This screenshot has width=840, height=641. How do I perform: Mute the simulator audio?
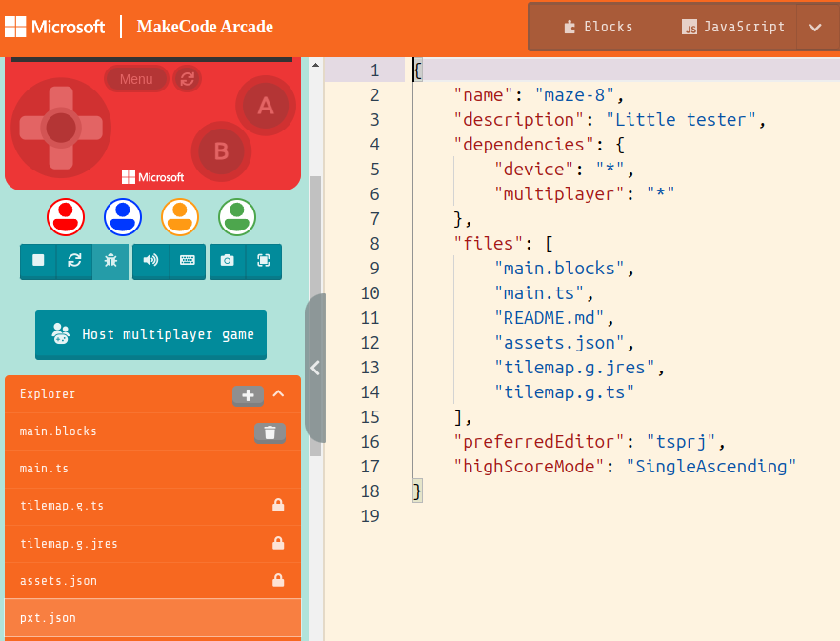(x=151, y=261)
